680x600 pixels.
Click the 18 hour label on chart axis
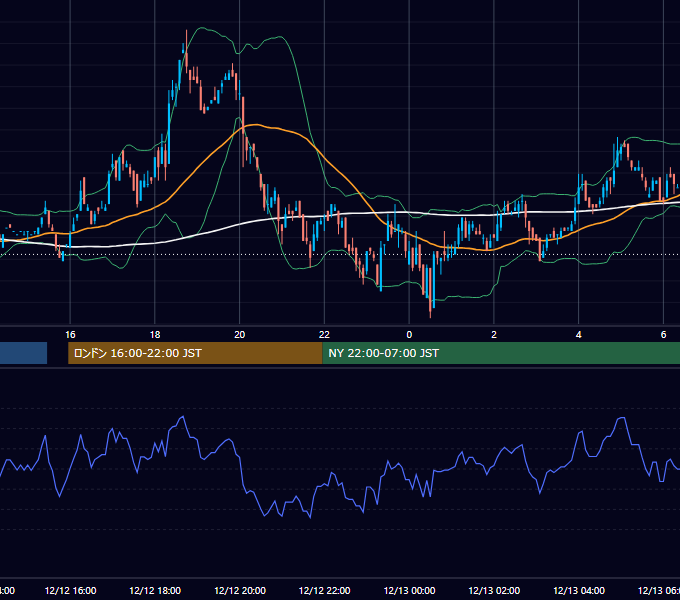(x=155, y=335)
